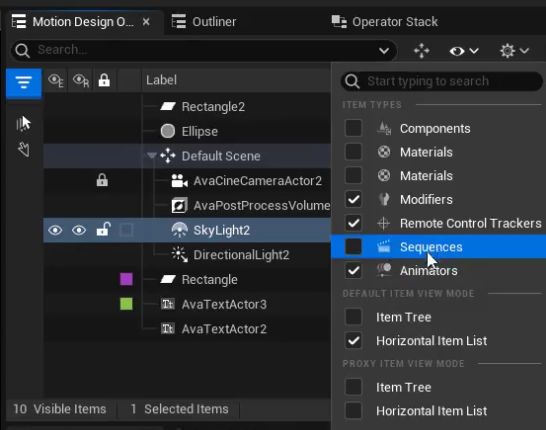Select the AvaCineCameraActor2 row label
The width and height of the screenshot is (546, 430).
(x=257, y=181)
